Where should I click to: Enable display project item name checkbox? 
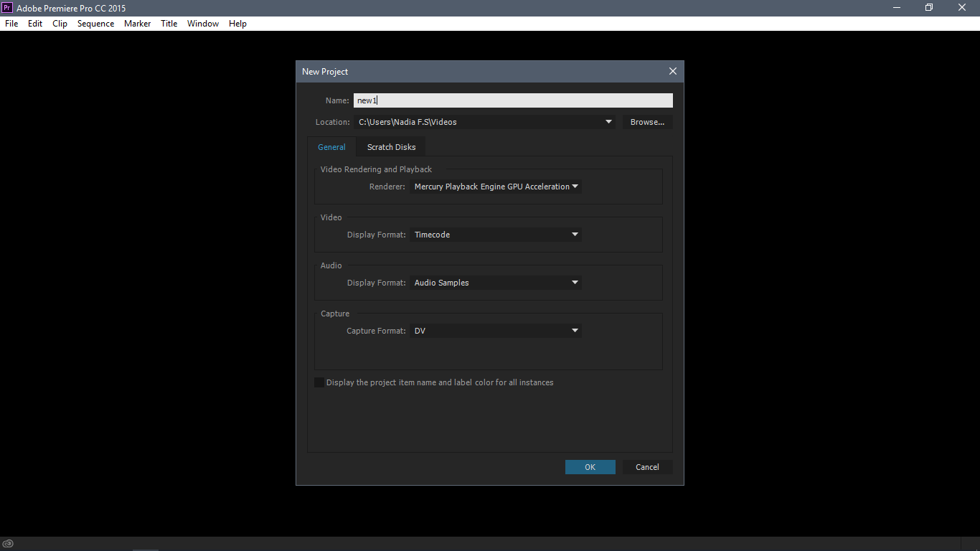click(319, 382)
